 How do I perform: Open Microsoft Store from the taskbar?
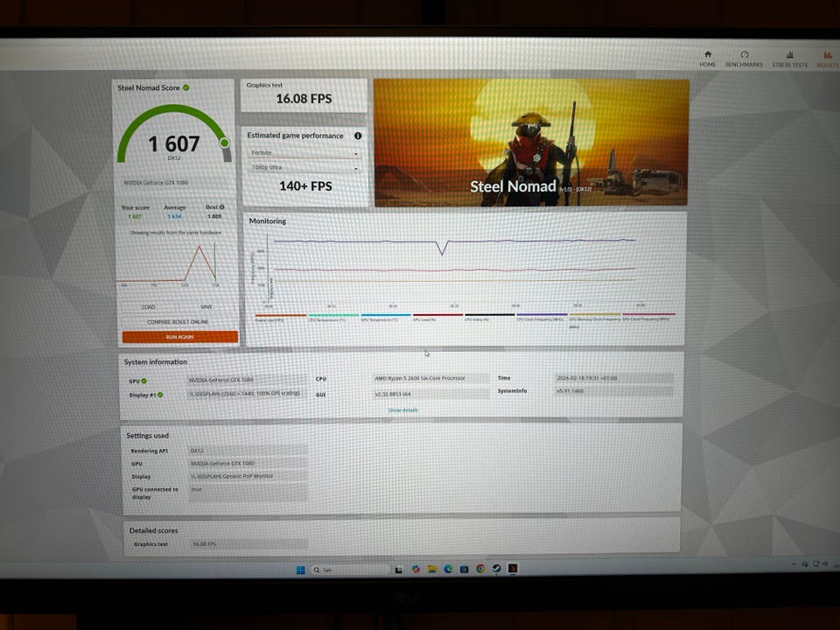coord(464,569)
